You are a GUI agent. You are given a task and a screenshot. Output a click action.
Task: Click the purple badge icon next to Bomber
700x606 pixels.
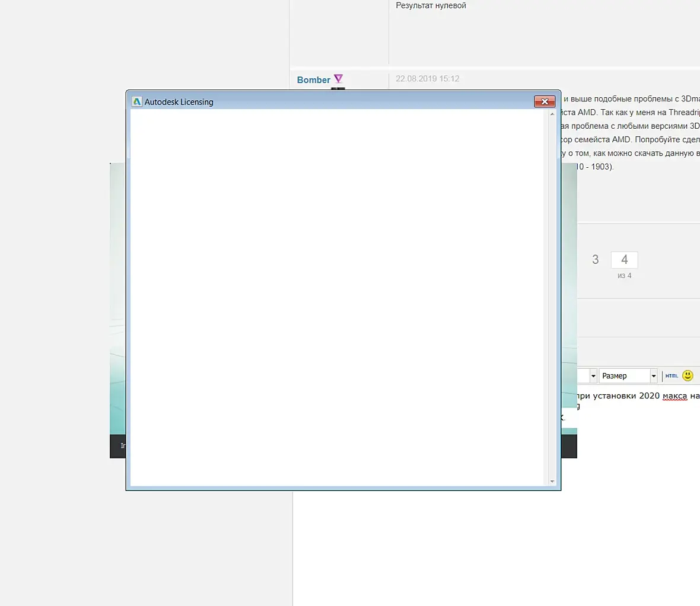[x=338, y=79]
